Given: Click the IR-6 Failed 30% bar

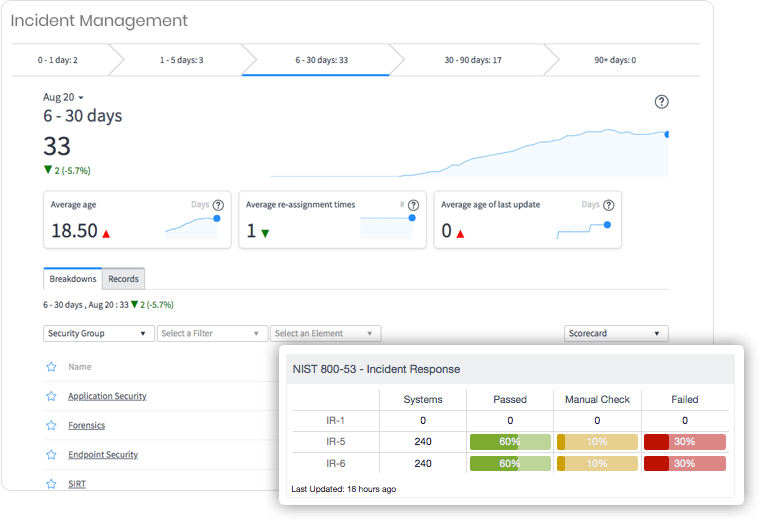Looking at the screenshot, I should (x=684, y=464).
